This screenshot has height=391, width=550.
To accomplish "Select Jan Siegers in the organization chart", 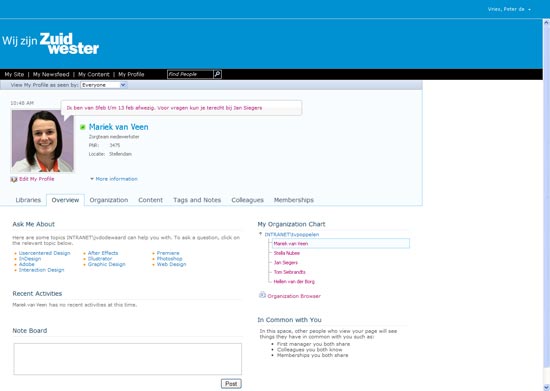I will coord(286,262).
